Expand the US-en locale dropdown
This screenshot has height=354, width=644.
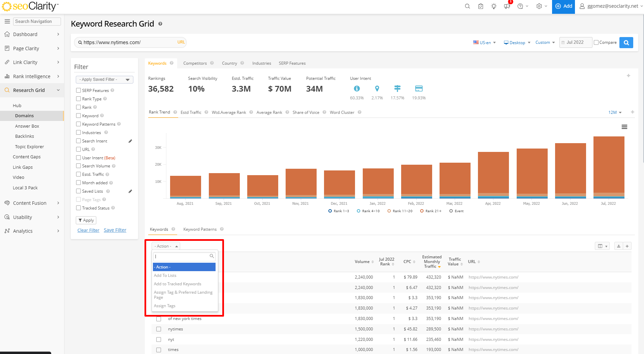click(484, 42)
